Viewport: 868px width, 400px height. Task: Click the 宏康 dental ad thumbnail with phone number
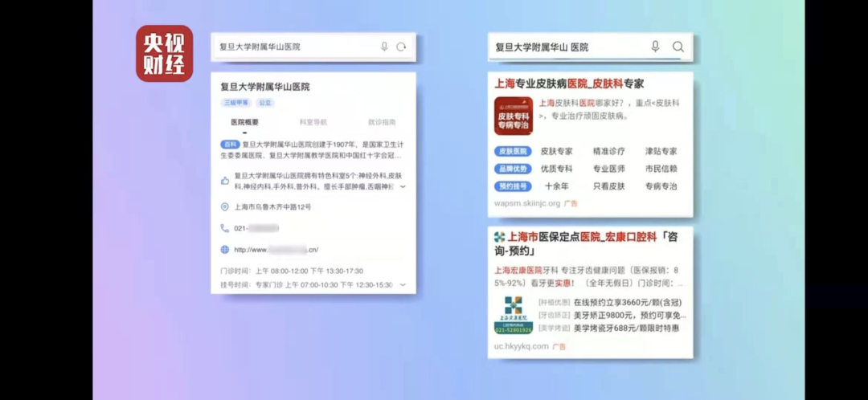pyautogui.click(x=513, y=315)
